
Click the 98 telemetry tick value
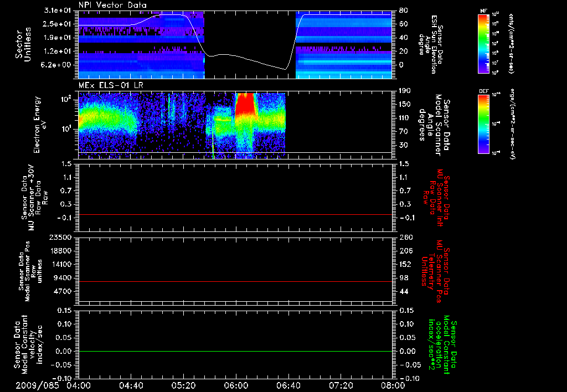click(x=403, y=278)
